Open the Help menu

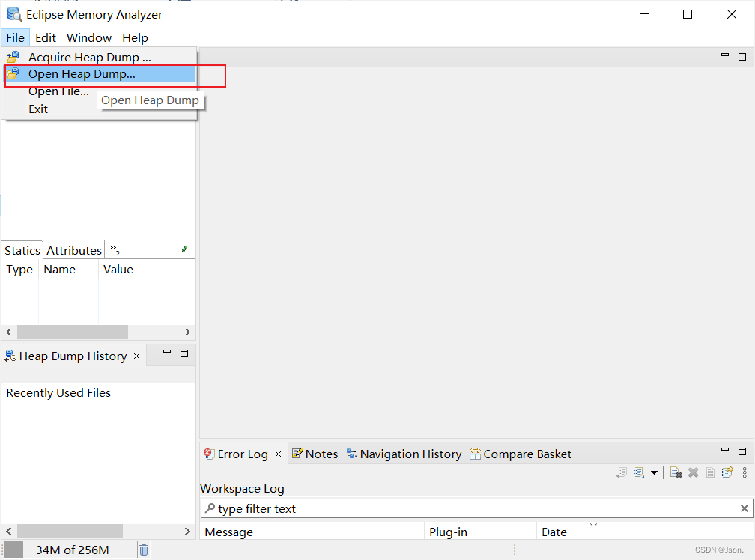pos(135,37)
